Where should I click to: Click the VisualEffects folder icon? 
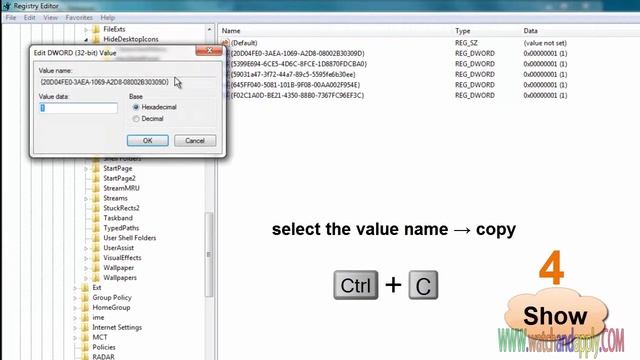coord(96,258)
